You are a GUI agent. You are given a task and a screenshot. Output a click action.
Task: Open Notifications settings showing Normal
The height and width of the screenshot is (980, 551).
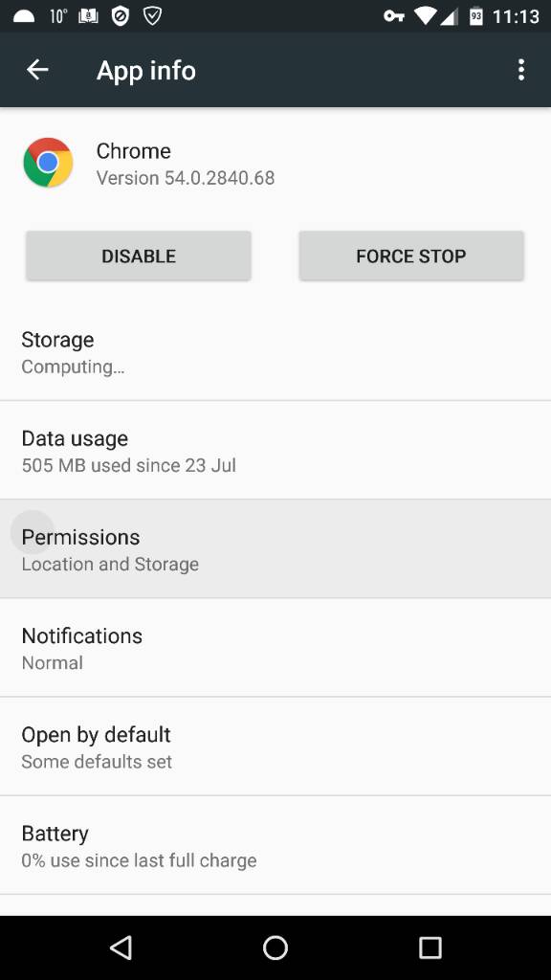275,648
